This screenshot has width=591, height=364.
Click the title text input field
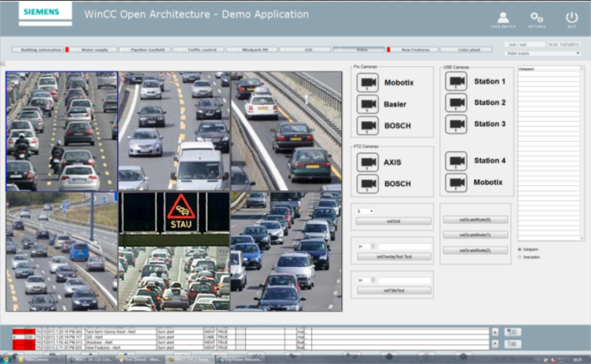coord(404,280)
